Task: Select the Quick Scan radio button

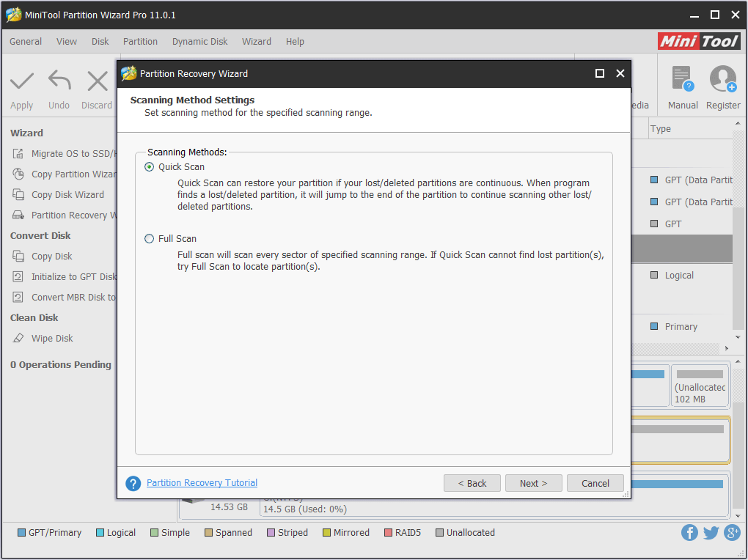Action: coord(150,167)
